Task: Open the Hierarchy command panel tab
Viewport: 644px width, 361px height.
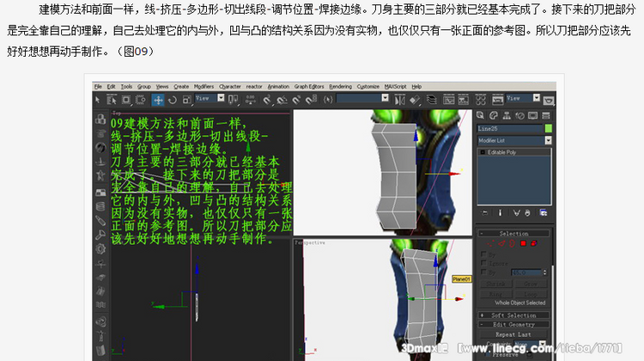Action: [x=507, y=116]
